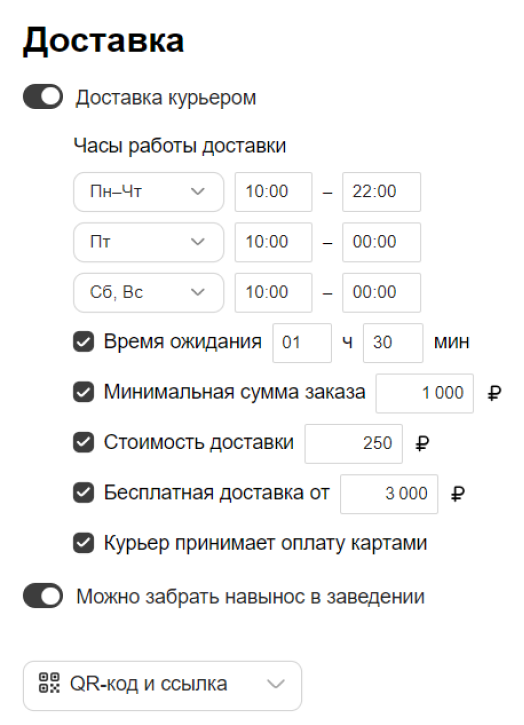The width and height of the screenshot is (524, 725).
Task: Expand the QR-код и ссылка dropdown
Action: point(162,686)
